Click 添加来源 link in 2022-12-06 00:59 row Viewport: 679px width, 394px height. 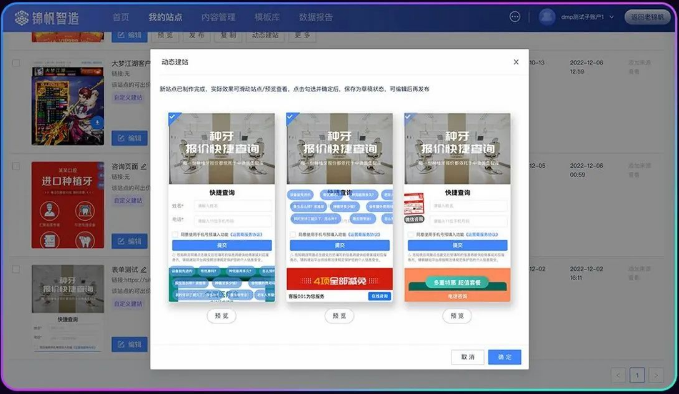pos(640,165)
